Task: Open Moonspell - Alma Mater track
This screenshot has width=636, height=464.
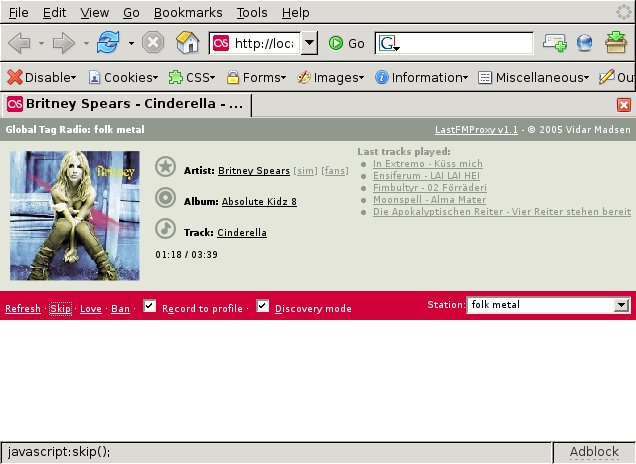Action: (430, 200)
